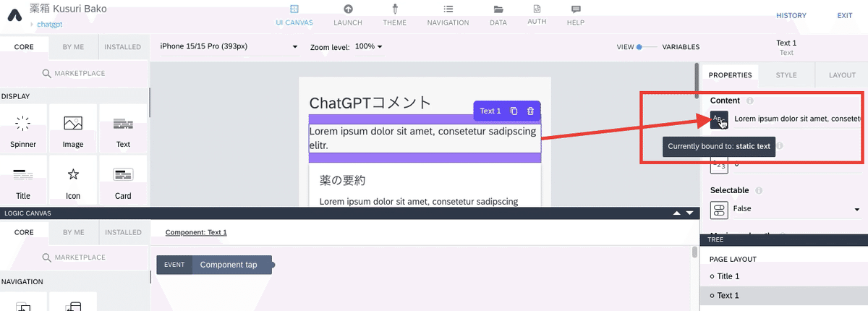Screen dimensions: 868x311
Task: Select the Component tap event node
Action: tap(214, 265)
